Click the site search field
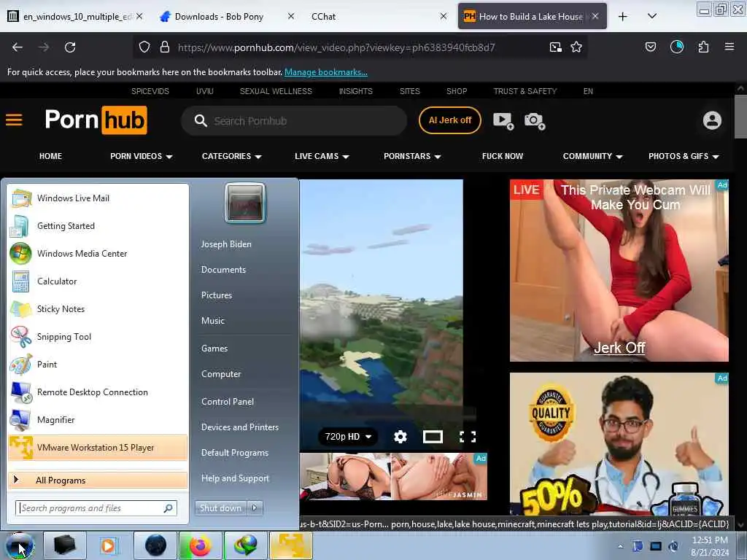Screen dimensions: 747x560 [x=294, y=121]
